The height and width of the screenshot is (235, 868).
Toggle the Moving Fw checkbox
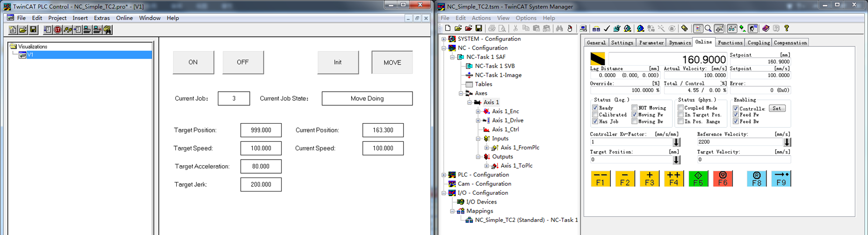(634, 115)
